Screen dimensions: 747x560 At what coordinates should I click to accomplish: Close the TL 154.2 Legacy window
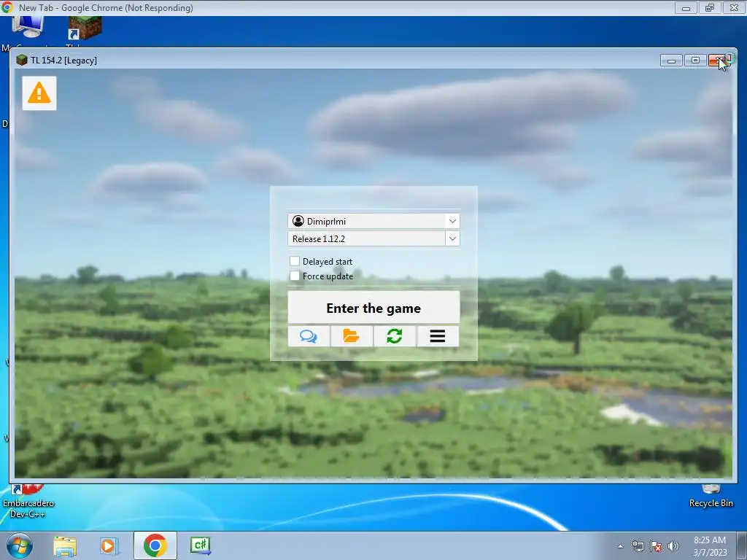pyautogui.click(x=719, y=61)
